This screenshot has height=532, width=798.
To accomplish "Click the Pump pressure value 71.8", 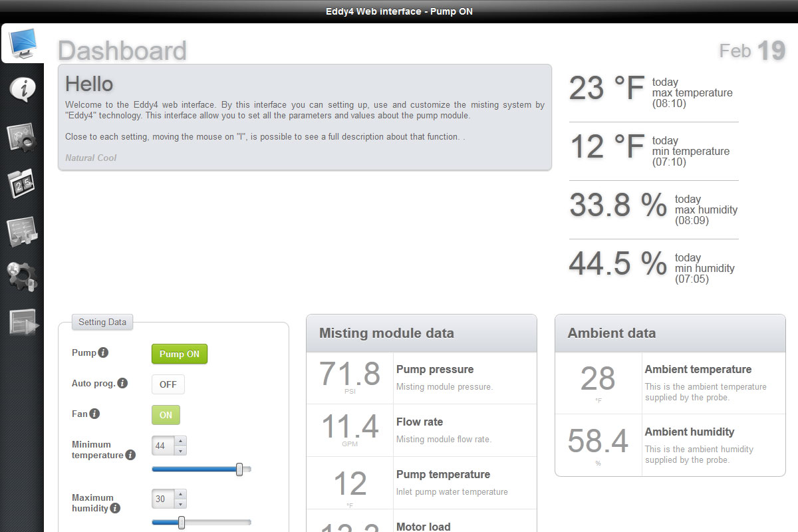I will point(350,374).
